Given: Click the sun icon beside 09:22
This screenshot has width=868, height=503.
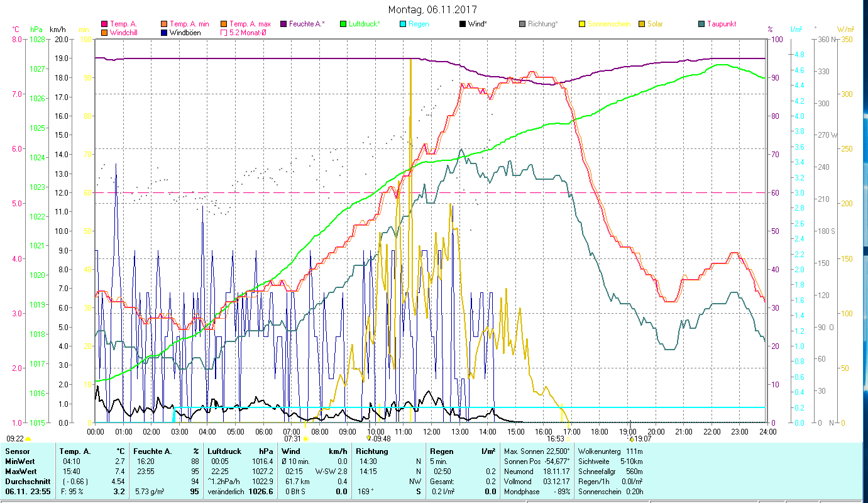Looking at the screenshot, I should (x=28, y=439).
